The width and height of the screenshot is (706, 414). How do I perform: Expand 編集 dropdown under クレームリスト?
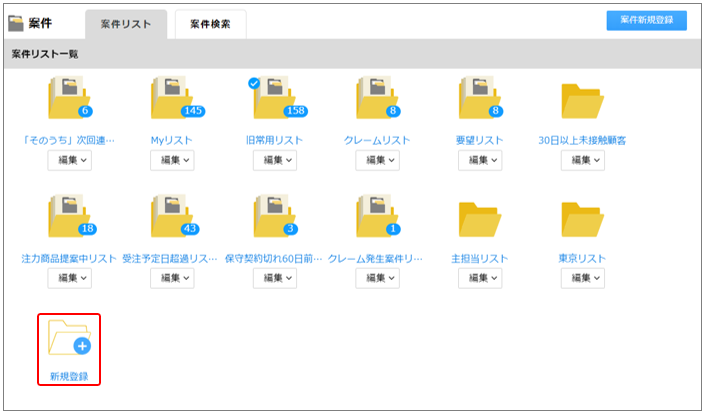tap(378, 160)
